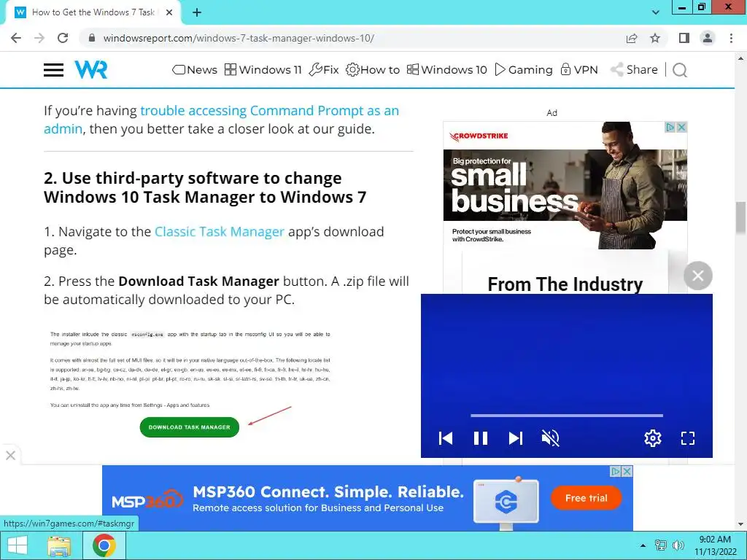Open the VPN section
This screenshot has height=560, width=747.
[x=578, y=70]
